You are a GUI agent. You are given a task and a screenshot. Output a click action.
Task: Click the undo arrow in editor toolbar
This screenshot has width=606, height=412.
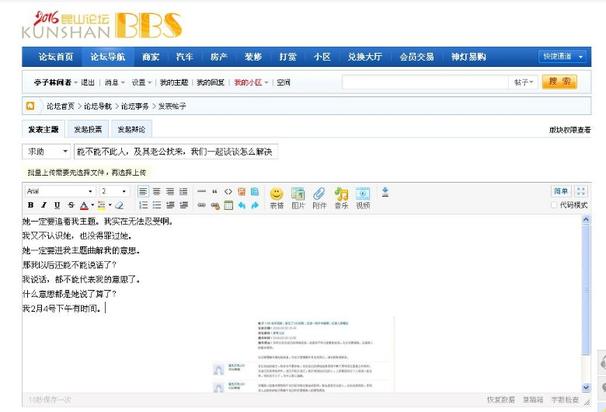[241, 205]
